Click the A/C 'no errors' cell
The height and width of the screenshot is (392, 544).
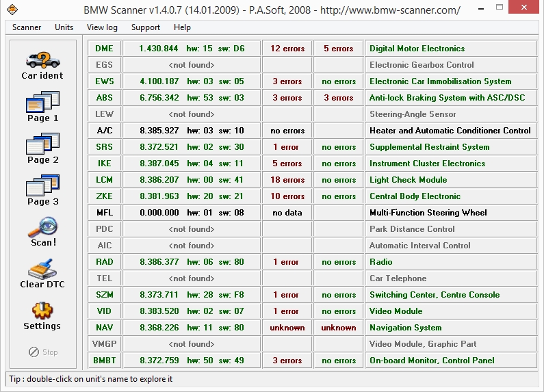coord(287,131)
